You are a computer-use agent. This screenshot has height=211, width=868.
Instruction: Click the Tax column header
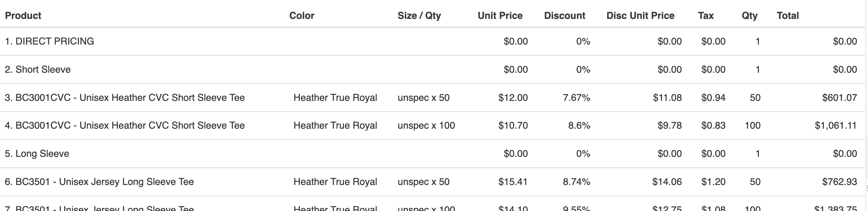click(x=706, y=16)
